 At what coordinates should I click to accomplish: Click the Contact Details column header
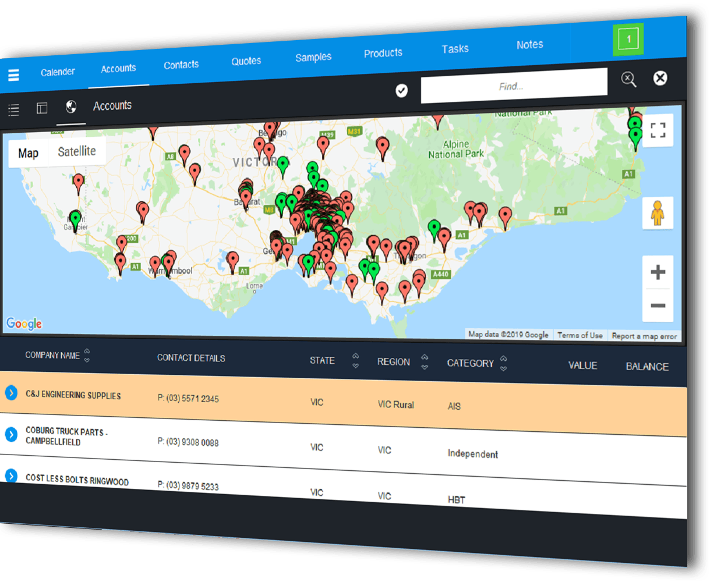tap(191, 358)
